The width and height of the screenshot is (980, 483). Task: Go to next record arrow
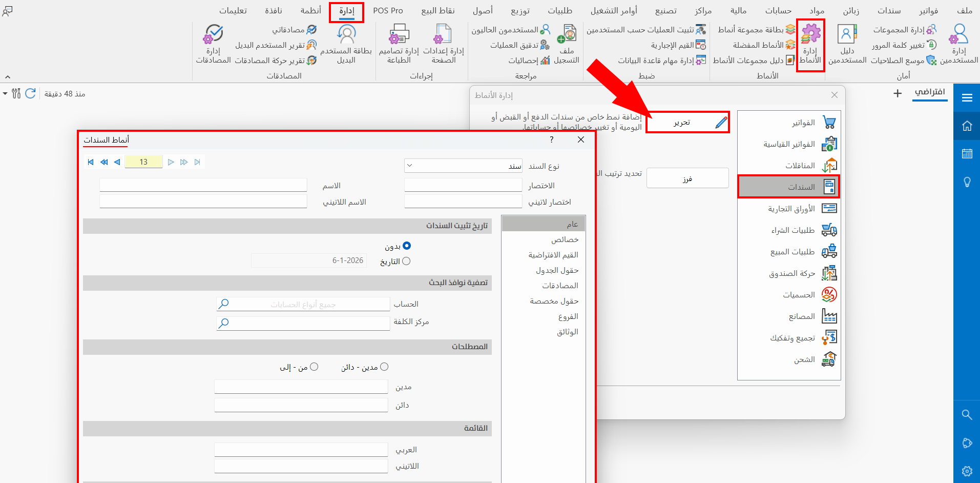171,162
